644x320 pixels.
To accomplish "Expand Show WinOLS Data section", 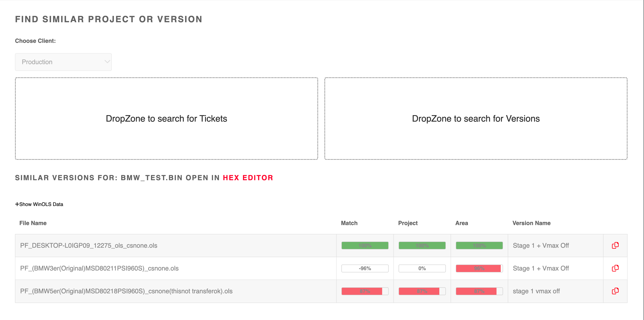I will tap(41, 204).
